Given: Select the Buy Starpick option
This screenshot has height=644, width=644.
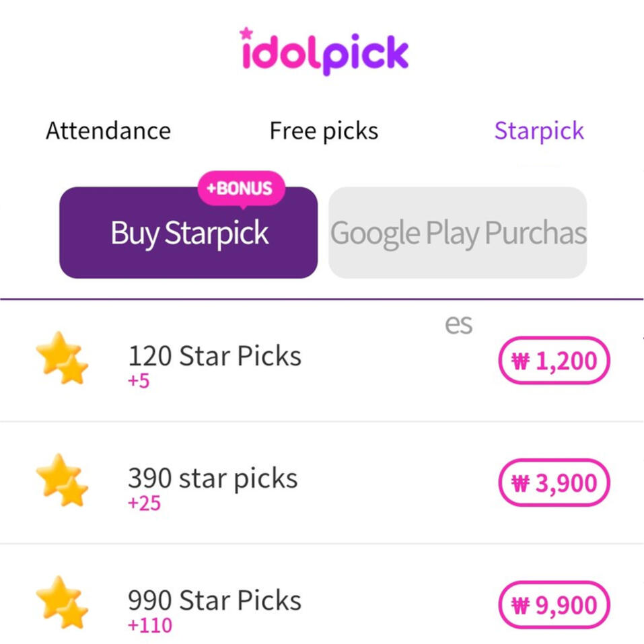Looking at the screenshot, I should click(188, 234).
